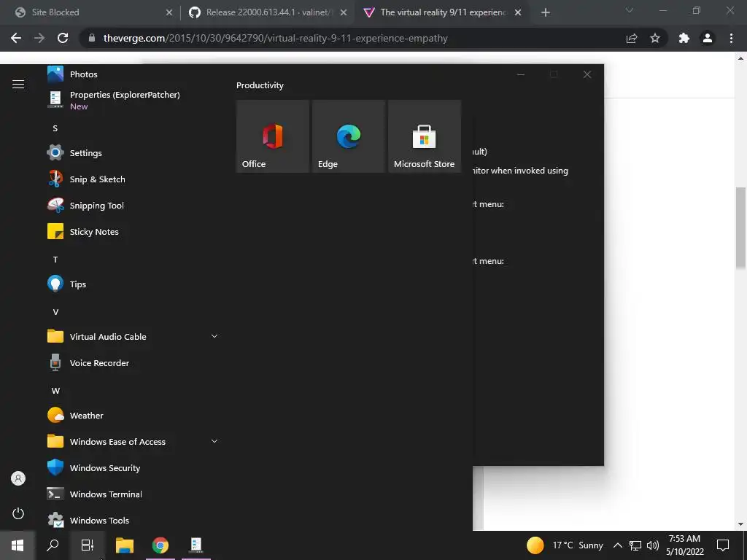Open the Edge tile under Productivity
The height and width of the screenshot is (560, 747).
pyautogui.click(x=349, y=136)
